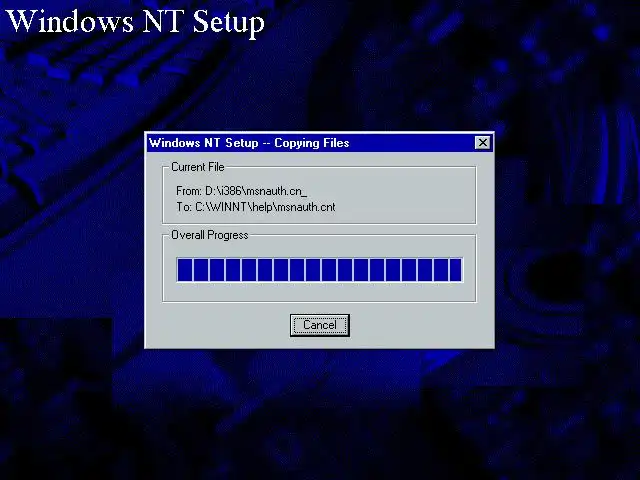This screenshot has width=640, height=480.
Task: Close the Copying Files dialog
Action: [483, 143]
